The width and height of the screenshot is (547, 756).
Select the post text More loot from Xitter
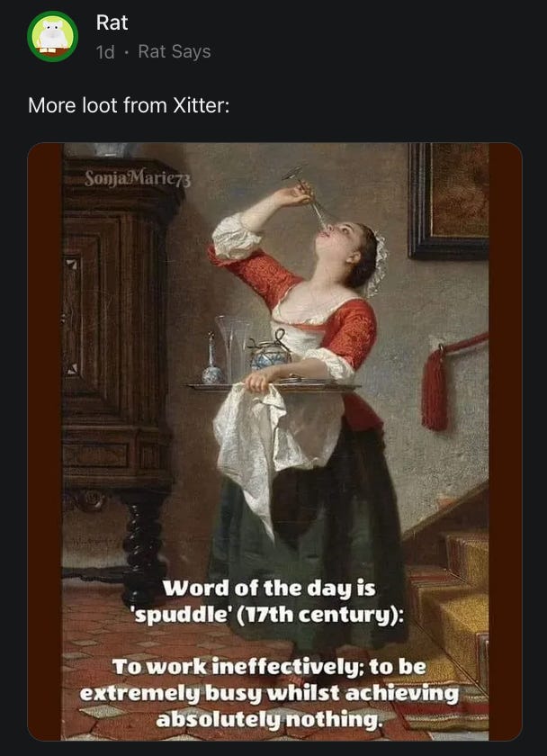click(129, 105)
